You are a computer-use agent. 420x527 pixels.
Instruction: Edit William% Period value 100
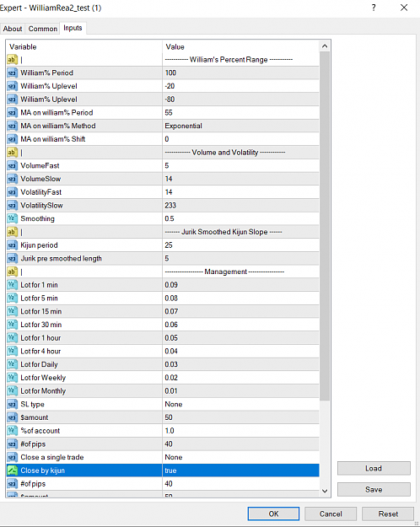point(240,73)
